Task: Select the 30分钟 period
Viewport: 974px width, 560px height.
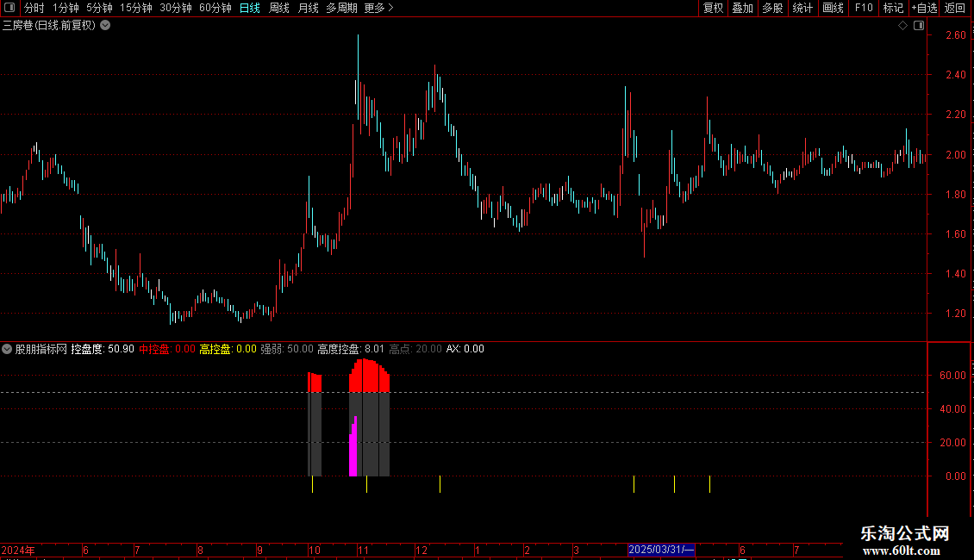Action: pos(176,8)
